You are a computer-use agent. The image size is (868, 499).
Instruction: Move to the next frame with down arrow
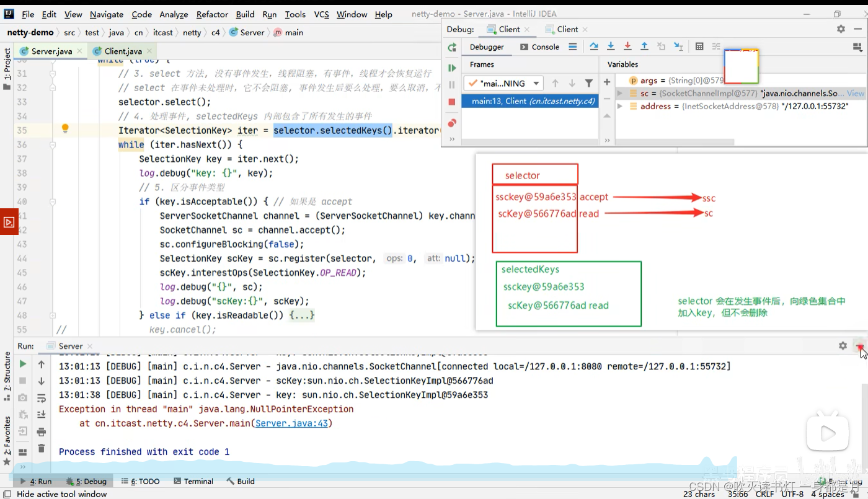(x=572, y=83)
